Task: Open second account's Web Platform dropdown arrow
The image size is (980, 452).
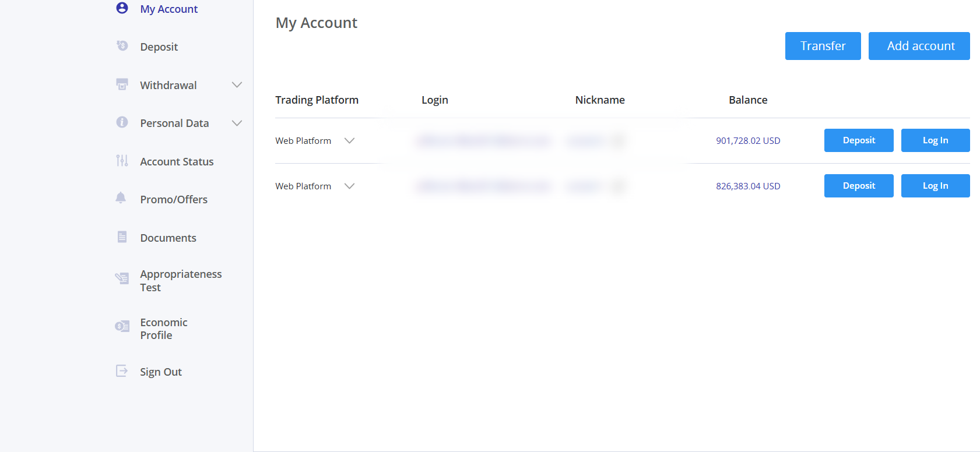Action: click(x=349, y=186)
